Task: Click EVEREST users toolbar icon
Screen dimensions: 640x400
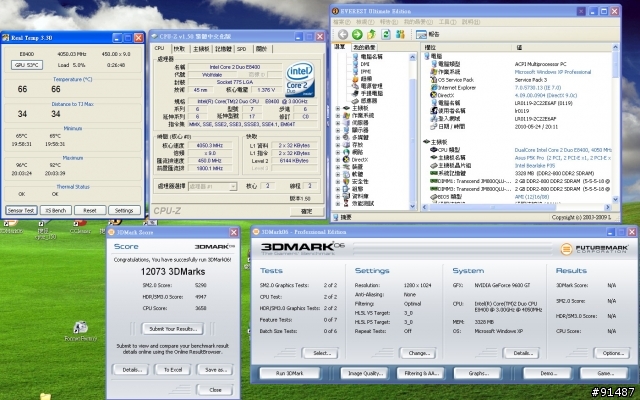Action: (400, 34)
